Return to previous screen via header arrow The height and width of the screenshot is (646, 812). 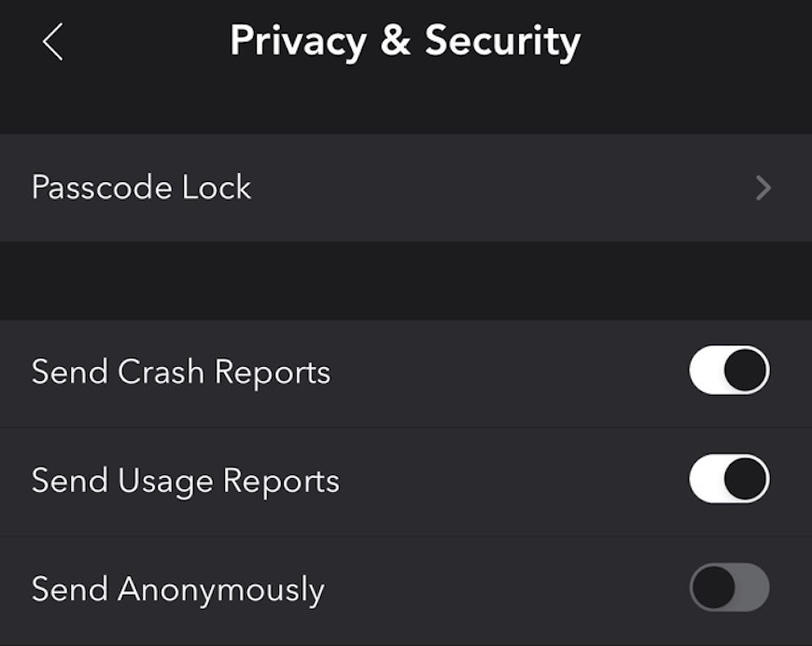[x=53, y=43]
